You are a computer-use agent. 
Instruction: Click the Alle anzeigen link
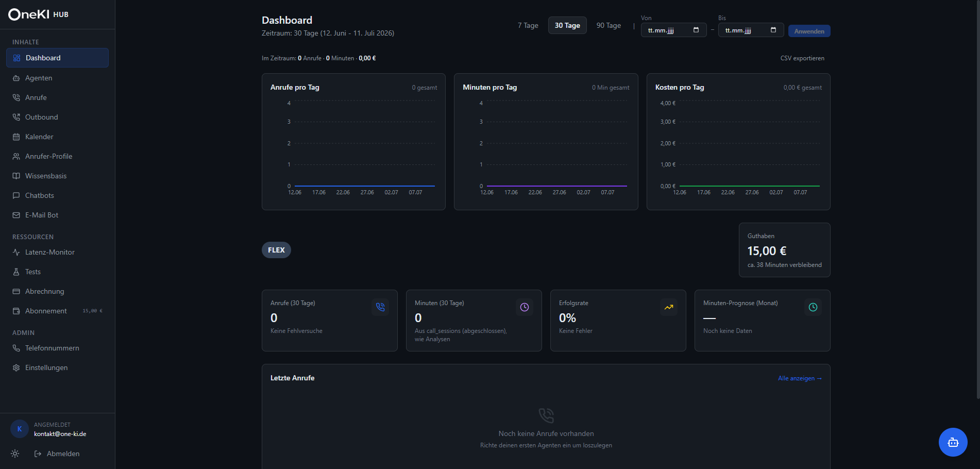(800, 378)
